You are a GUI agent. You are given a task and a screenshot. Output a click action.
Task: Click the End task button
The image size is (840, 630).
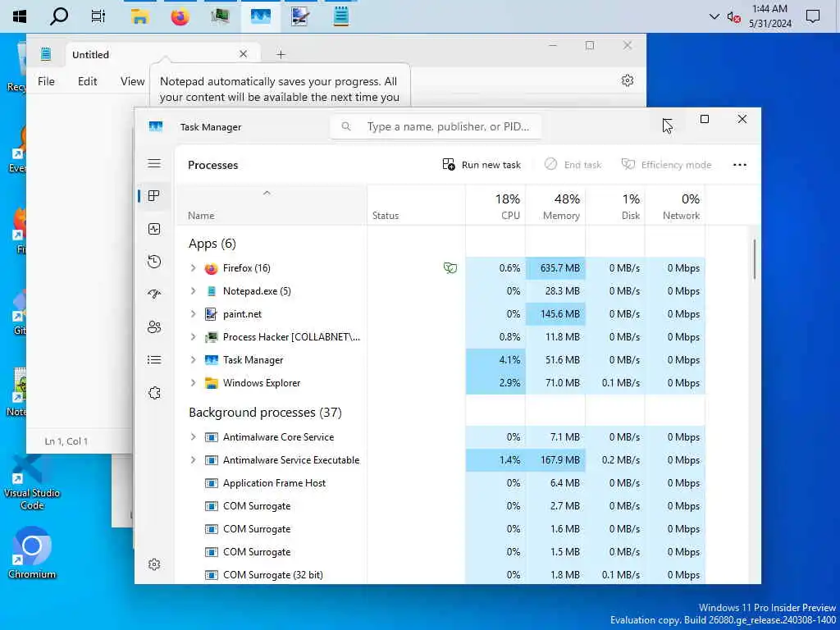573,165
